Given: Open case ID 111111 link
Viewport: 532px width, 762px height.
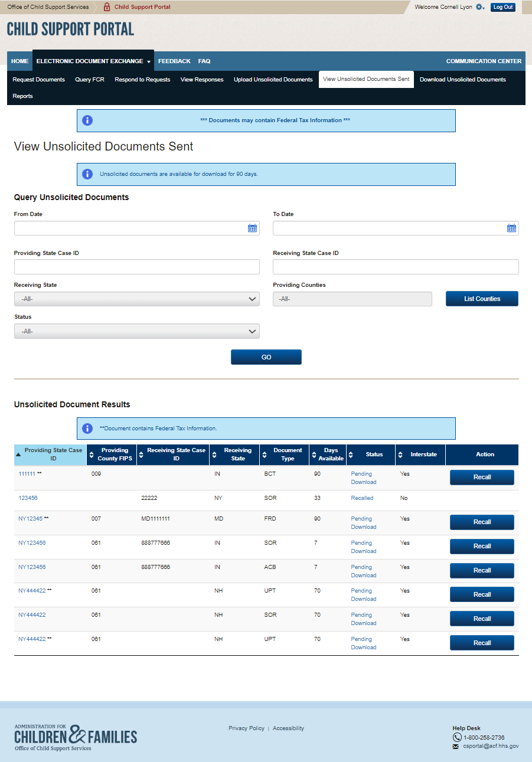Looking at the screenshot, I should [27, 474].
